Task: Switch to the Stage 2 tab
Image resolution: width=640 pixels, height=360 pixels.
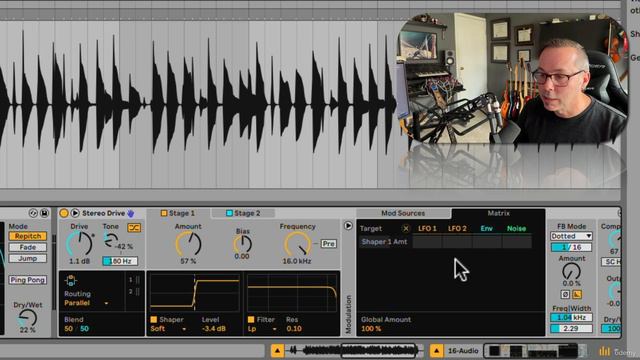Action: 243,213
